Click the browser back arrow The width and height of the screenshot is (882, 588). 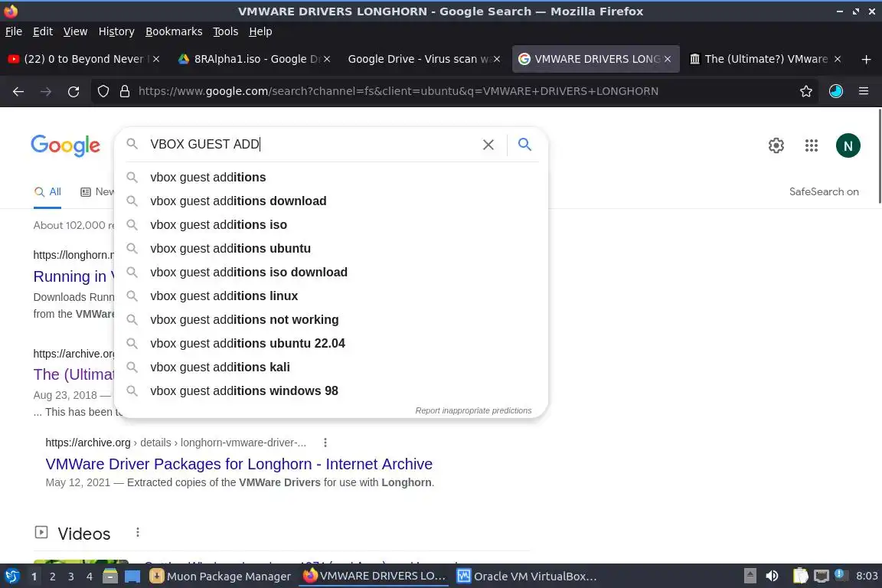18,91
